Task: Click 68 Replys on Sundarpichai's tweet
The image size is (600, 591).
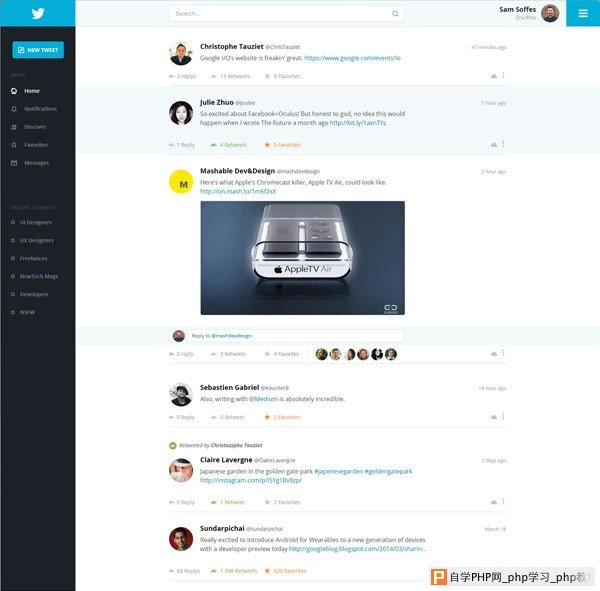Action: click(185, 571)
